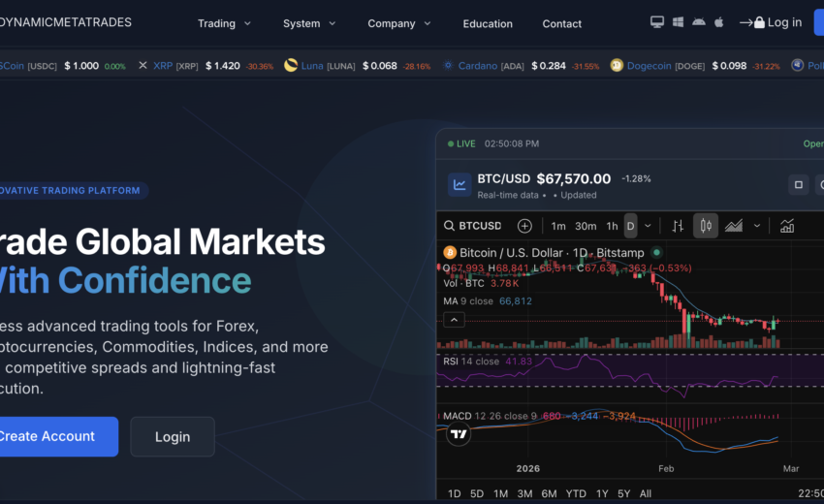Select the 1h chart interval
Screen dimensions: 824x504
pos(612,226)
